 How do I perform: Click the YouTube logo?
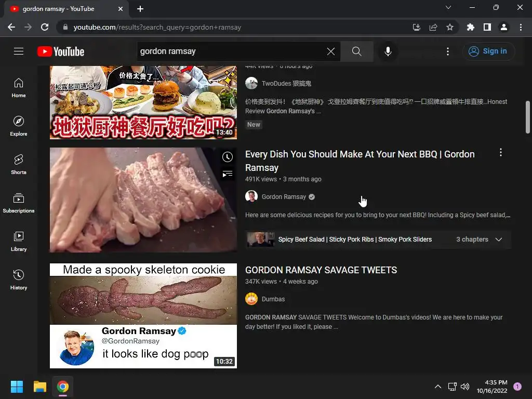[x=61, y=51]
